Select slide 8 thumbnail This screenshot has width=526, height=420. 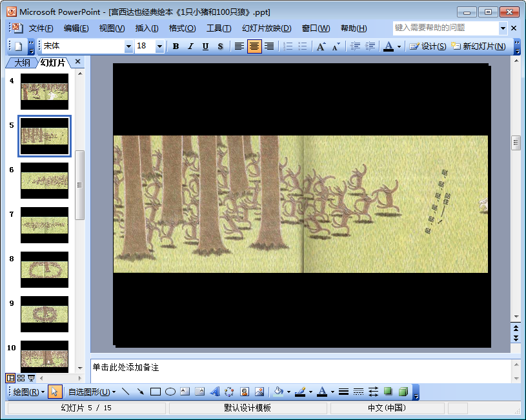pyautogui.click(x=45, y=270)
